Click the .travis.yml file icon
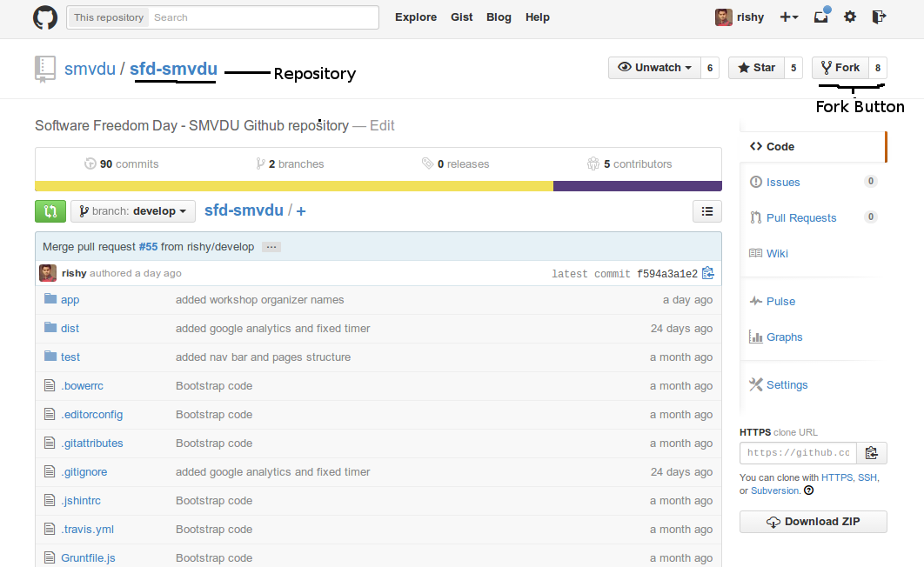Viewport: 924px width, 567px height. pos(50,530)
